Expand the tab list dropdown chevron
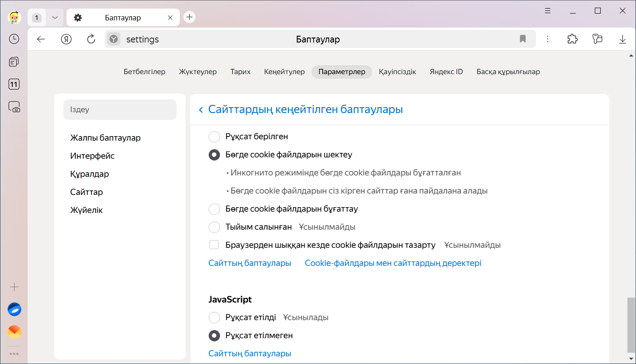636x364 pixels. 55,18
